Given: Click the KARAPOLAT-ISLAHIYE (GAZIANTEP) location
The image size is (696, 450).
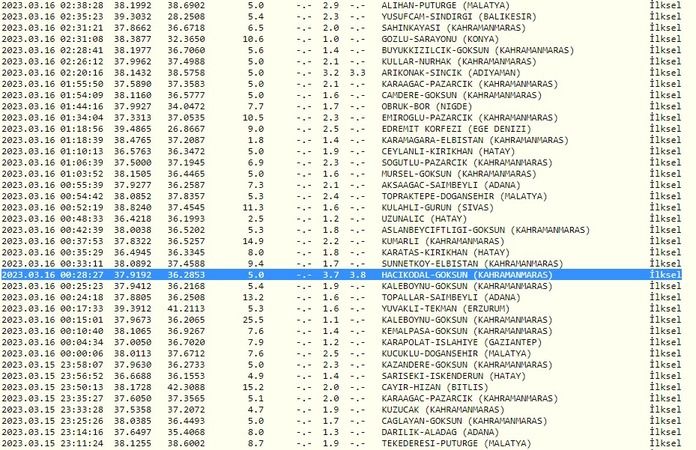Looking at the screenshot, I should [452, 342].
